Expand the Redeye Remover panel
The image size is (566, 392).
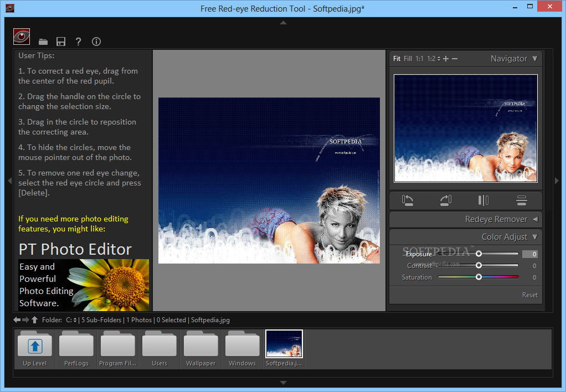tap(536, 219)
